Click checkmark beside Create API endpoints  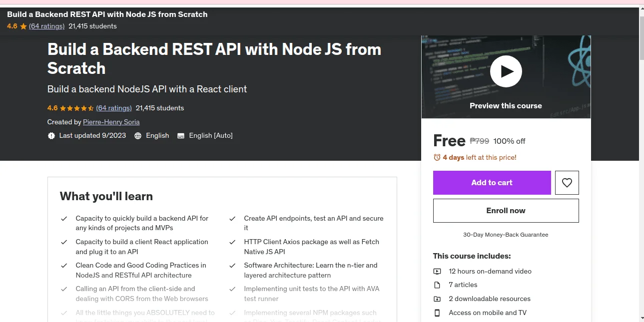232,219
